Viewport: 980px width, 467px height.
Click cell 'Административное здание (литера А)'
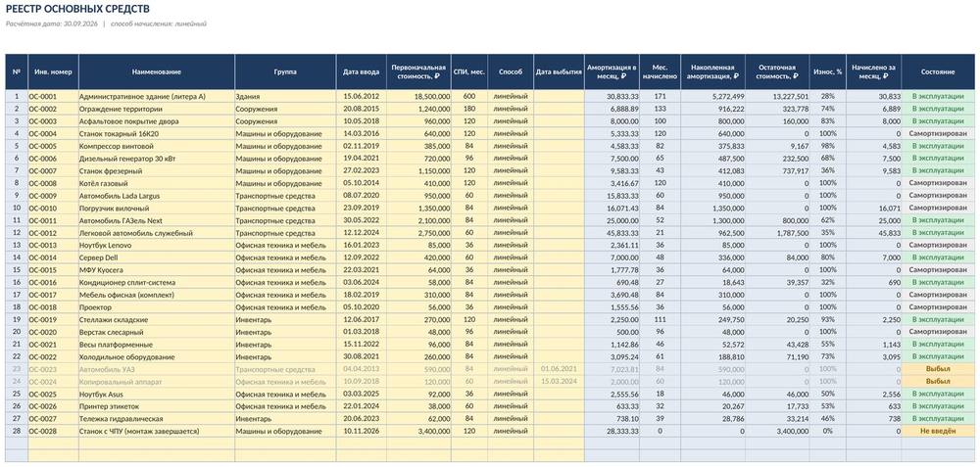pyautogui.click(x=156, y=97)
